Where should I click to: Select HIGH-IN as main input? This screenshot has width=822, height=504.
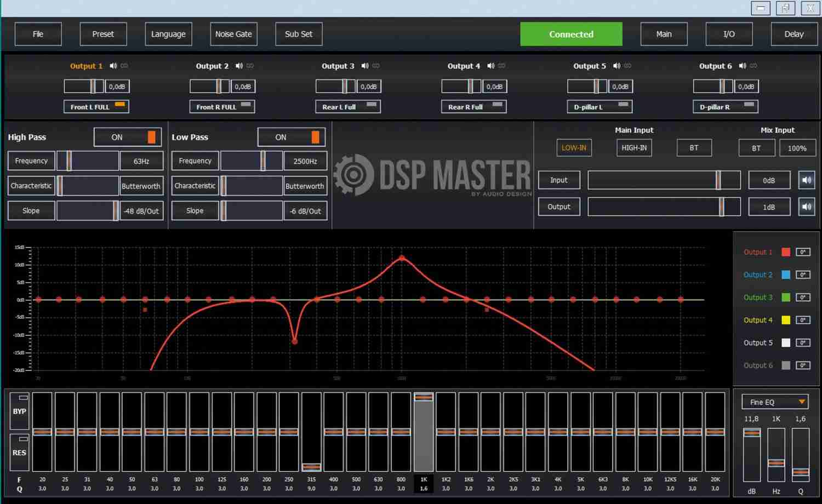[x=634, y=148]
